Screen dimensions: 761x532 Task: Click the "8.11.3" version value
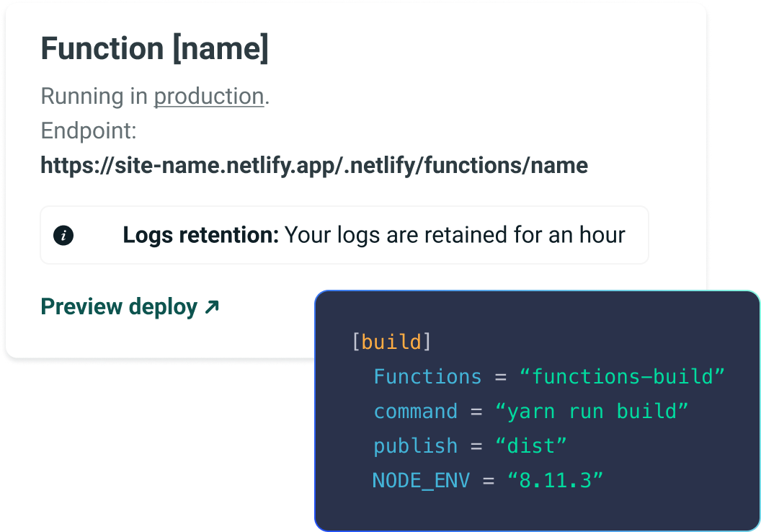tap(555, 480)
